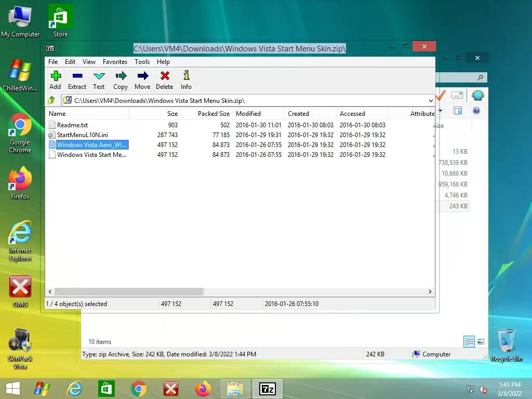Sort by Created column header

(x=310, y=114)
